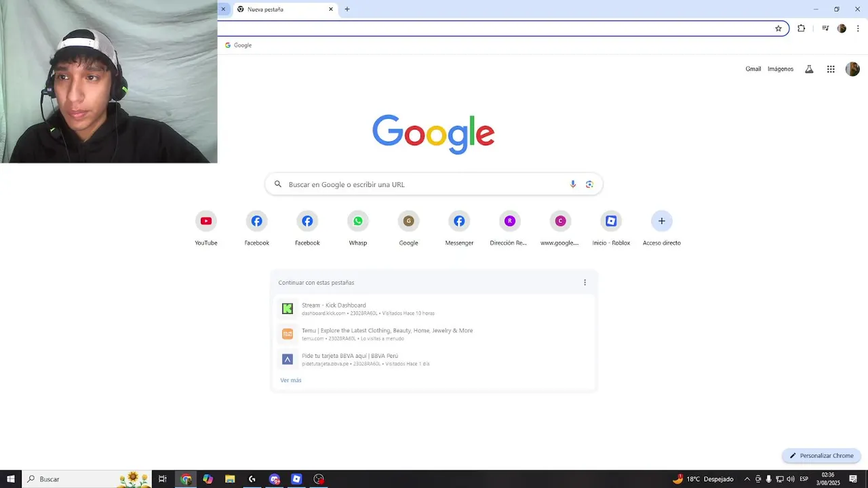
Task: Open the Copilot taskbar icon
Action: (x=208, y=479)
